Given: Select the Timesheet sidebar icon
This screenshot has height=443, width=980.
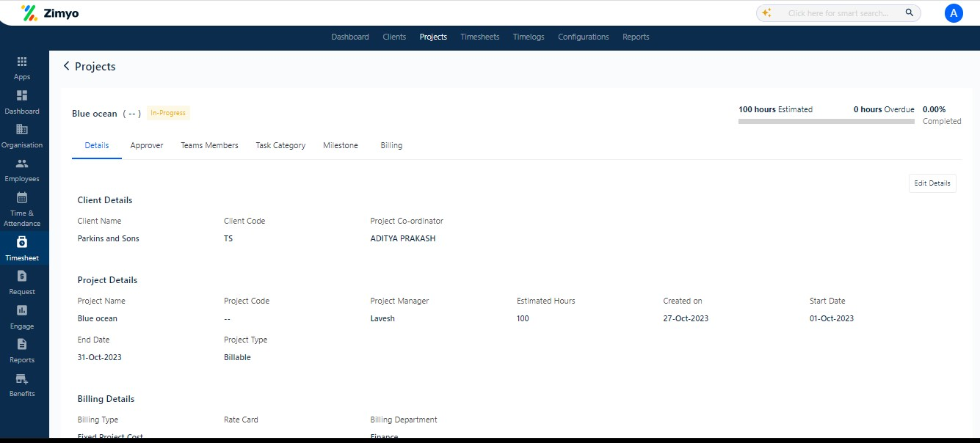Looking at the screenshot, I should click(x=22, y=242).
